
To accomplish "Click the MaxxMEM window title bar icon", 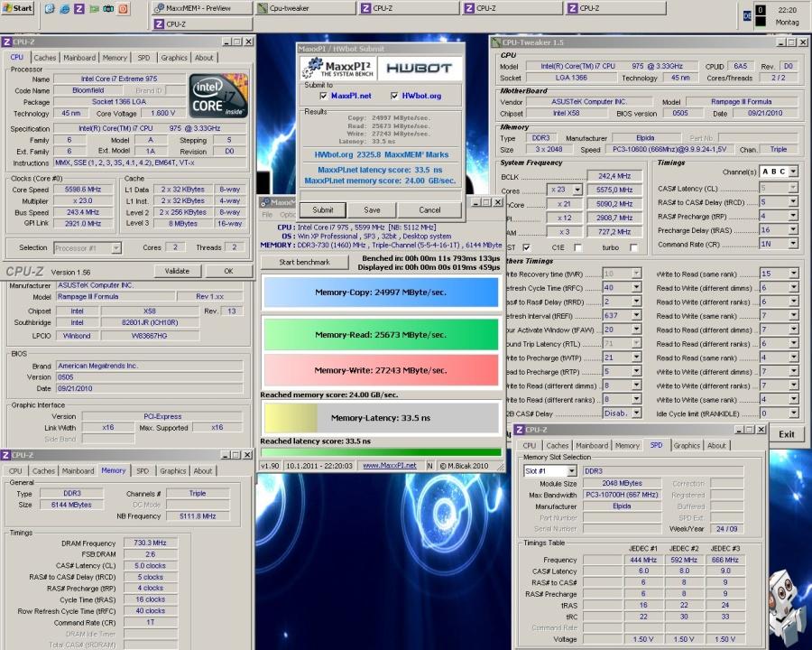I will [264, 202].
